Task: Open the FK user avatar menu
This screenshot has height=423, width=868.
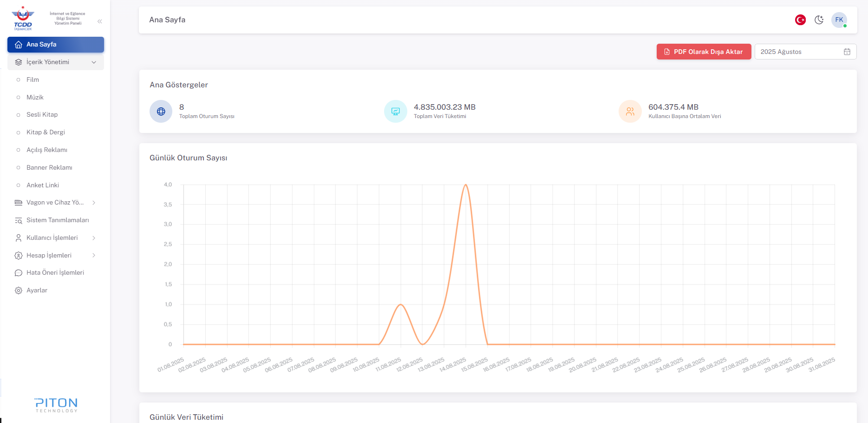Action: click(839, 20)
